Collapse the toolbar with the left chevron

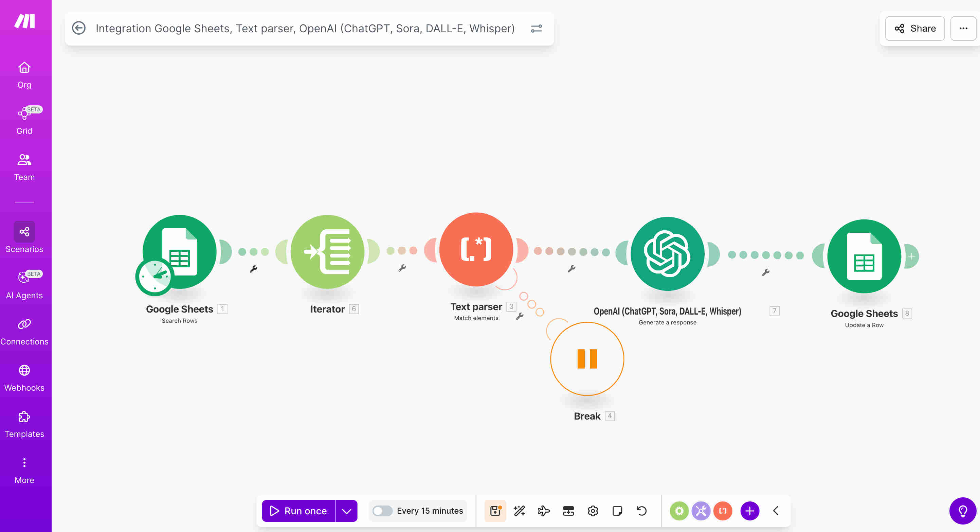pos(776,511)
